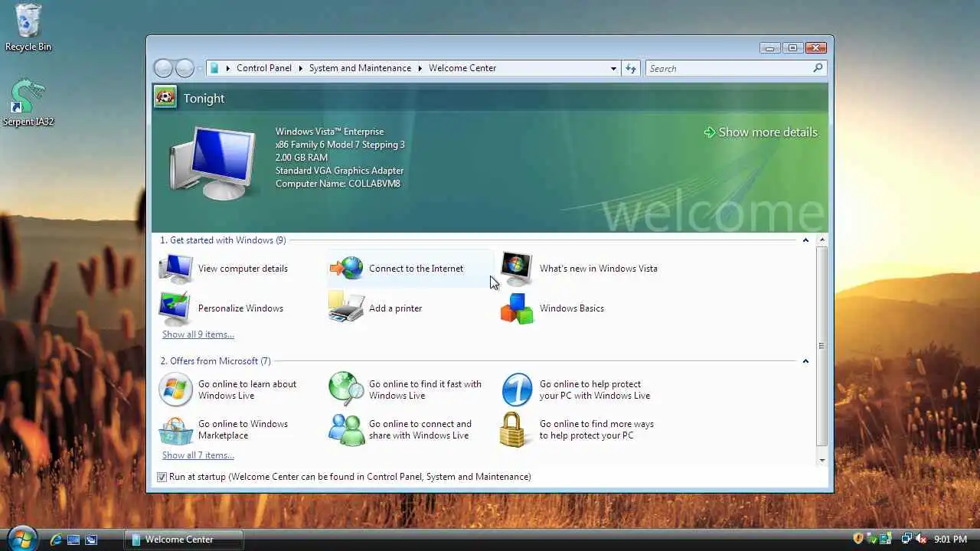Click the Standard VGA Graphics Adapter text
The height and width of the screenshot is (551, 980).
(x=339, y=171)
